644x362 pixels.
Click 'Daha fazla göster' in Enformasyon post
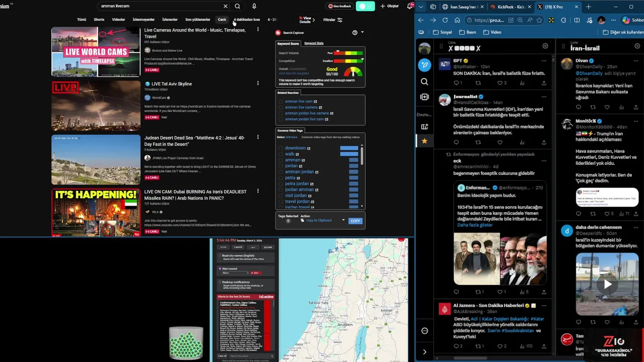475,225
